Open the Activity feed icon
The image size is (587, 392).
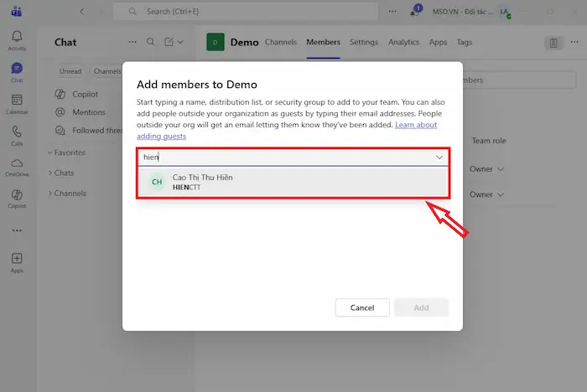pyautogui.click(x=17, y=39)
